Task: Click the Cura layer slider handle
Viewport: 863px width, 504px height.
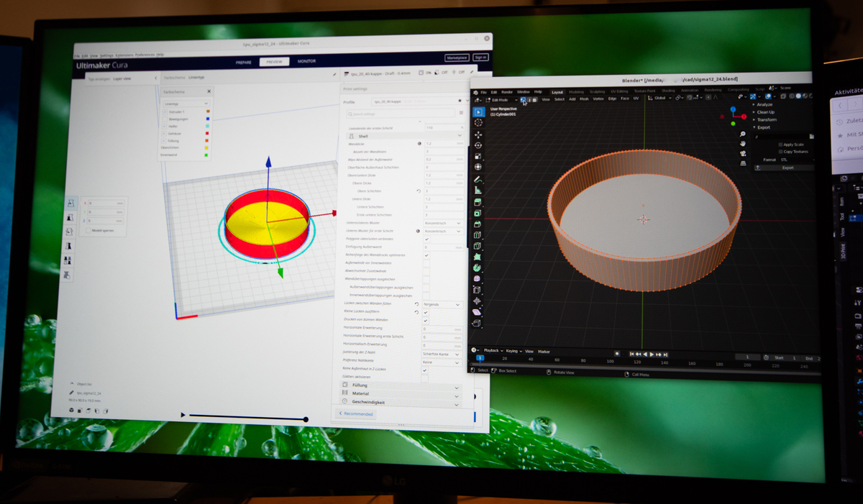Action: pos(306,418)
